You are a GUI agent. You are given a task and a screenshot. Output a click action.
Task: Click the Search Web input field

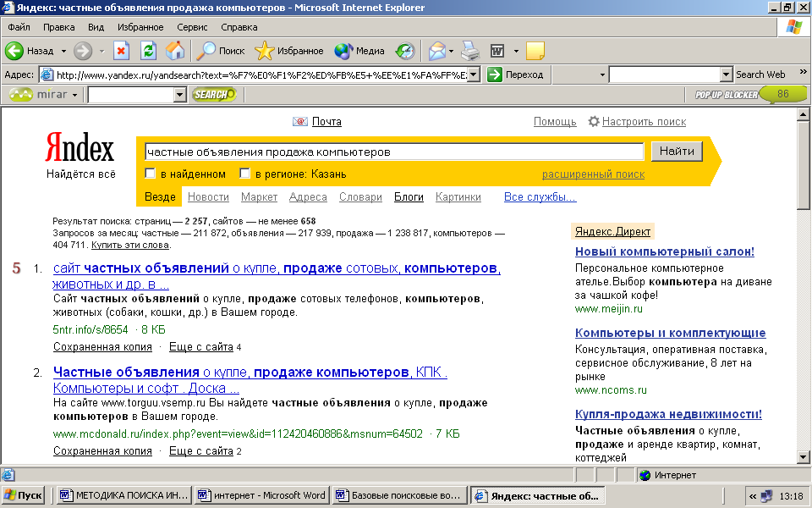[x=665, y=75]
